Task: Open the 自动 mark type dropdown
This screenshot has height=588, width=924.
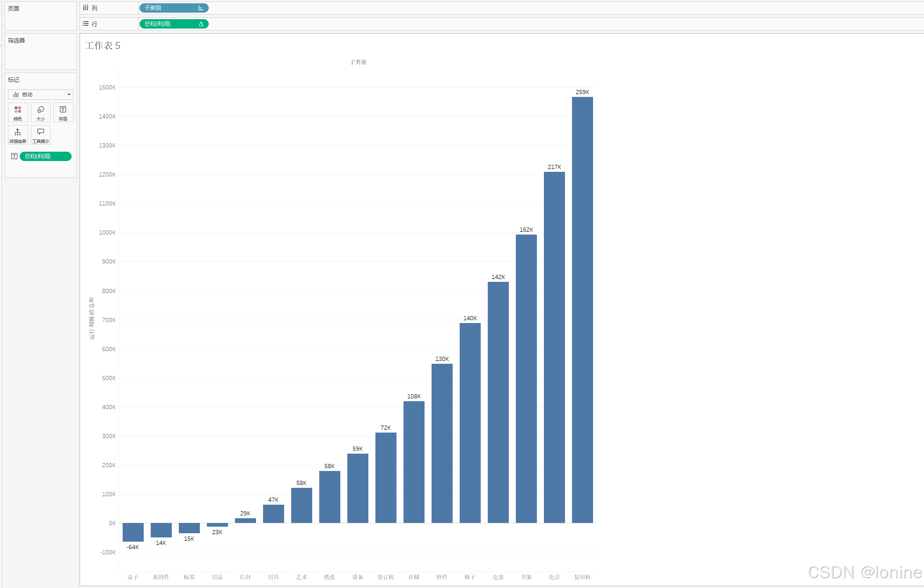Action: point(69,95)
